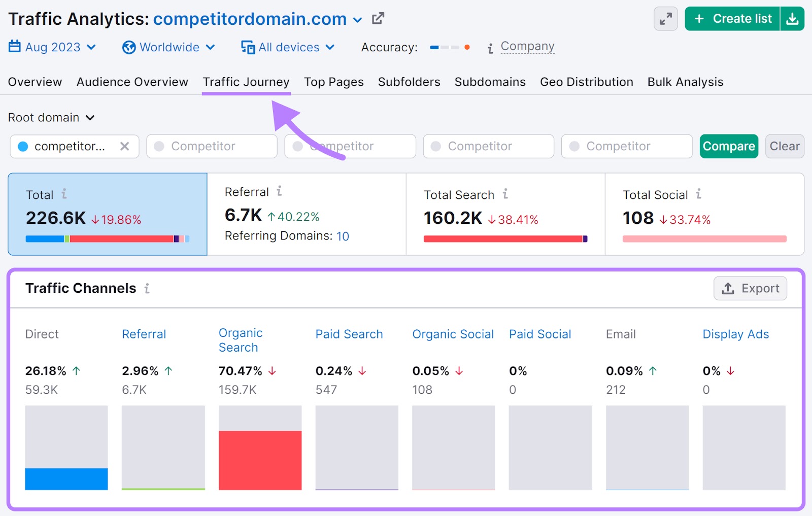Click the download icon right of Create list
This screenshot has height=516, width=812.
793,18
